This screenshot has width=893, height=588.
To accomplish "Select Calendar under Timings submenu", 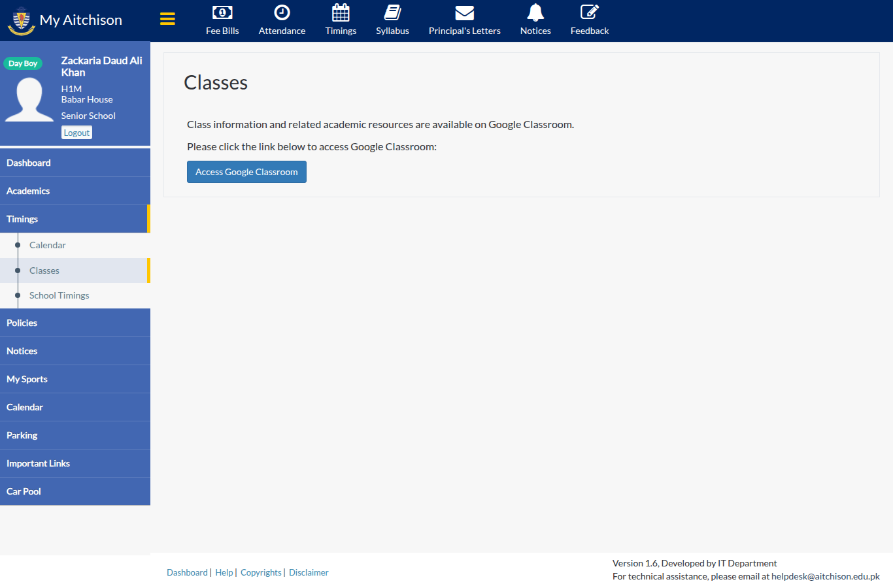I will pos(75,245).
